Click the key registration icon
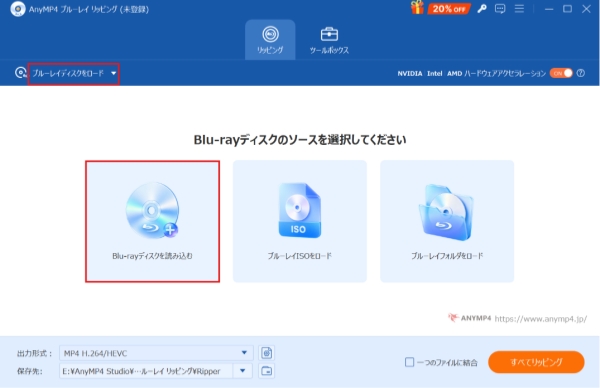600x388 pixels. click(482, 9)
